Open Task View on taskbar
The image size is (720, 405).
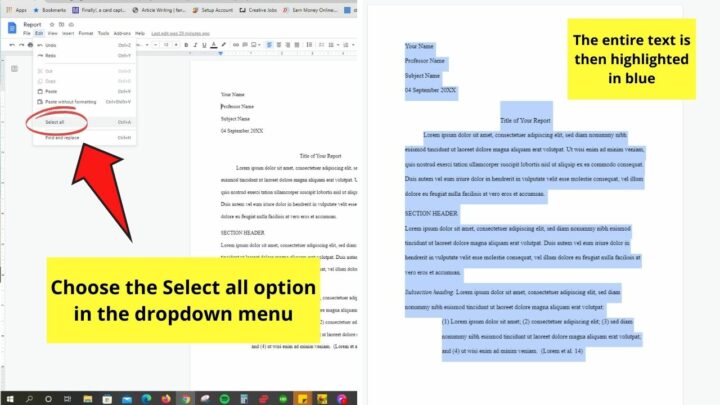click(68, 399)
